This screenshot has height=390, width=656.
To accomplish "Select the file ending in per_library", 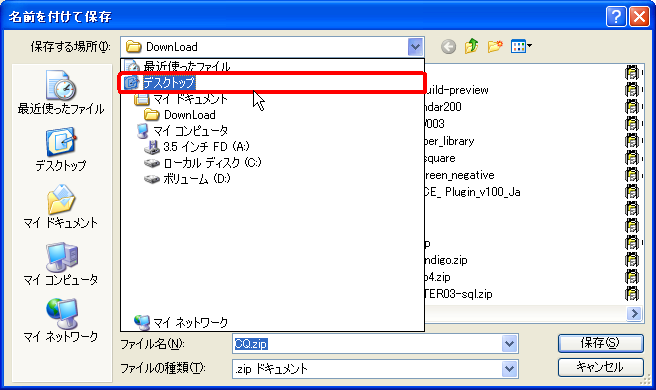I will (x=449, y=141).
